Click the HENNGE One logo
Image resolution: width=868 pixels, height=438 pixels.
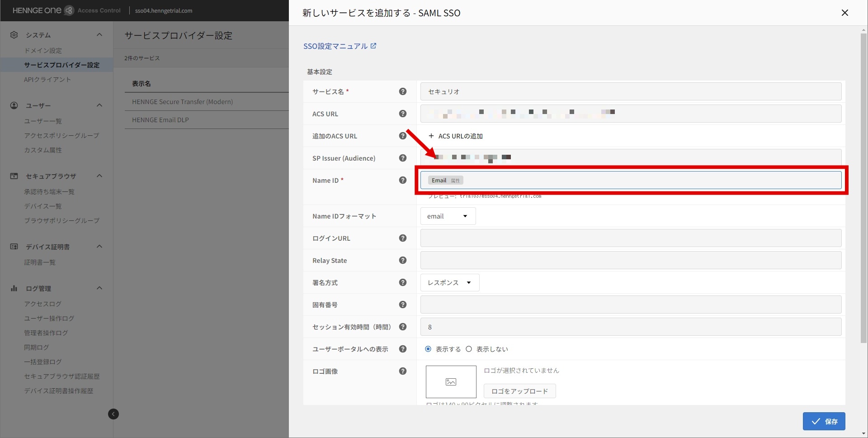(43, 10)
